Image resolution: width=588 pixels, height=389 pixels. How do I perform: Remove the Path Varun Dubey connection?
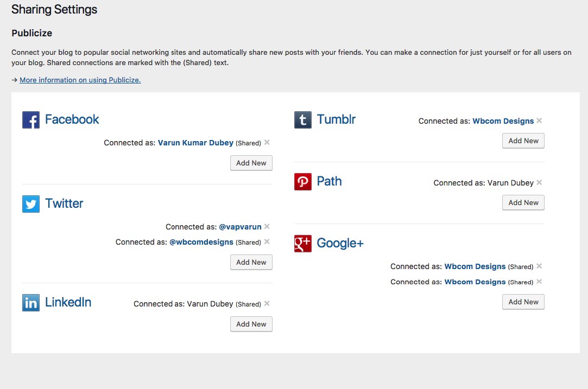(539, 182)
